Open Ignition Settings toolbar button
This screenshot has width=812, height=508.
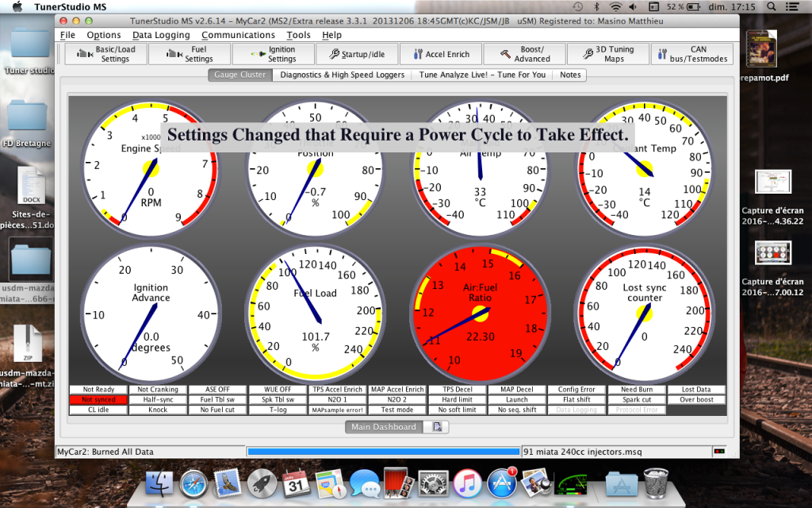tap(274, 54)
